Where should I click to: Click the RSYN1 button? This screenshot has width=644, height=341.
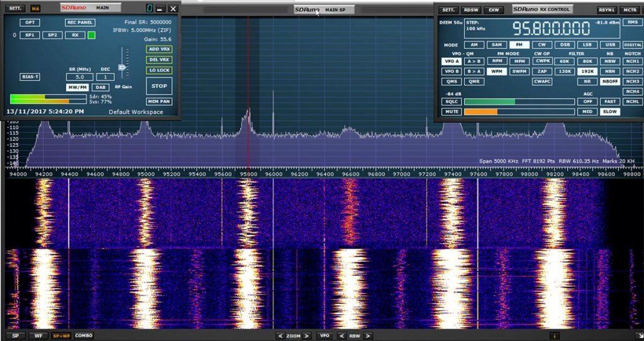(607, 10)
